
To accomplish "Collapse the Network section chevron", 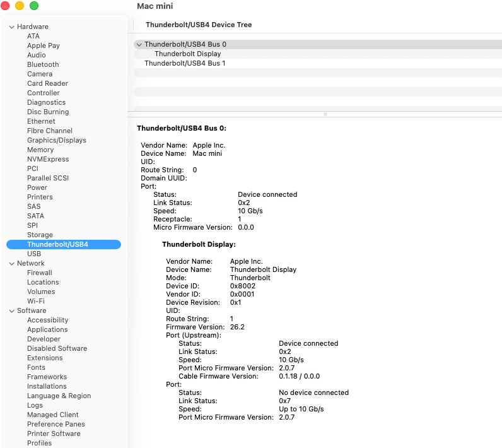I will click(12, 264).
